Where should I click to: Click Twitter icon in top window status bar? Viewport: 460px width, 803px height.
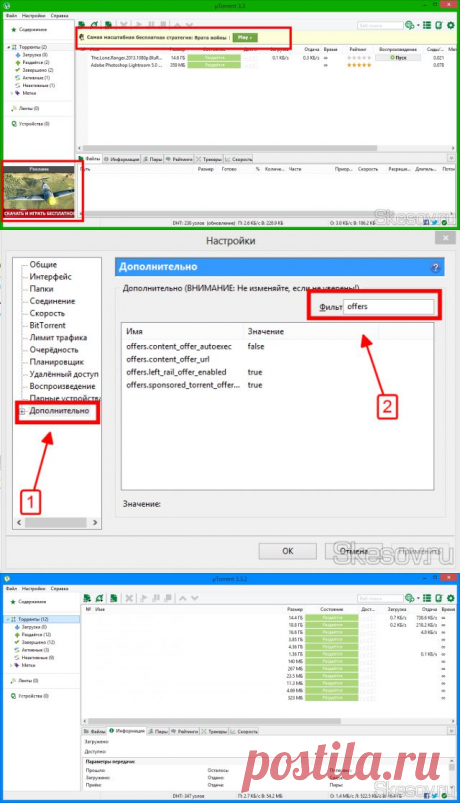(434, 223)
